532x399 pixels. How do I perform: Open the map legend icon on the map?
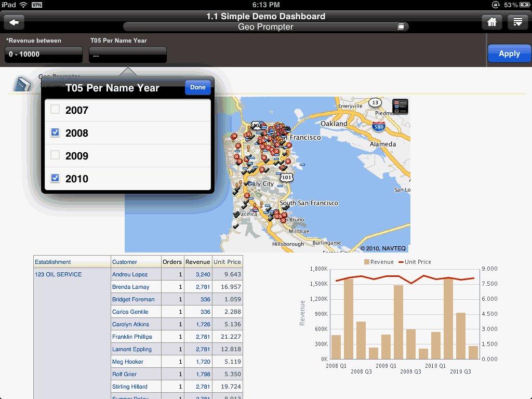click(x=400, y=106)
